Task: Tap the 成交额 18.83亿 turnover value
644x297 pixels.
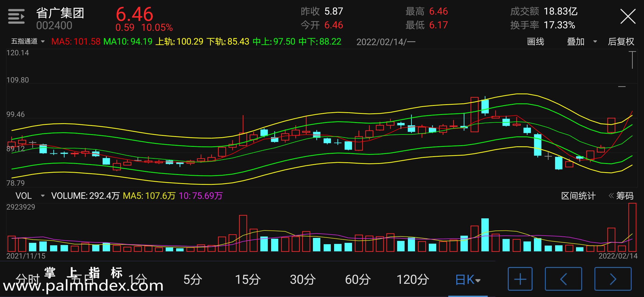Action: (x=544, y=11)
